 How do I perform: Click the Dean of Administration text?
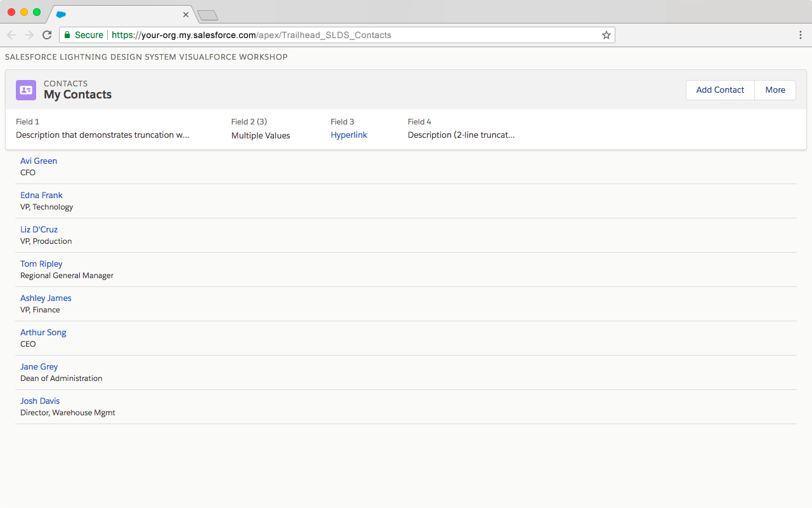coord(62,378)
